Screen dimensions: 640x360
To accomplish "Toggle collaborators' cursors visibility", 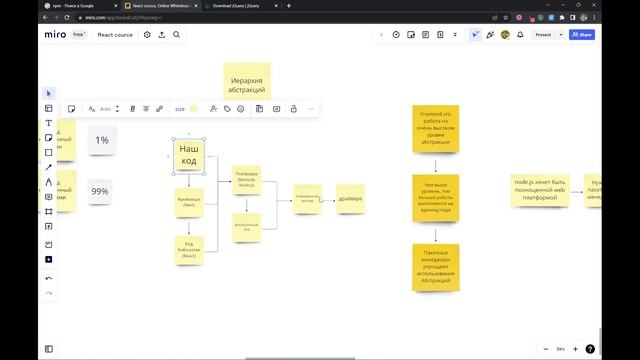I will (x=475, y=35).
